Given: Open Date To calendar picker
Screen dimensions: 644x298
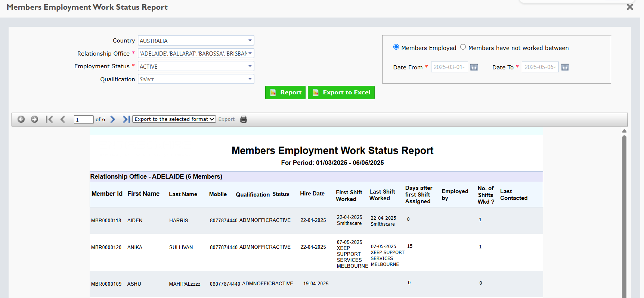Looking at the screenshot, I should click(x=565, y=67).
